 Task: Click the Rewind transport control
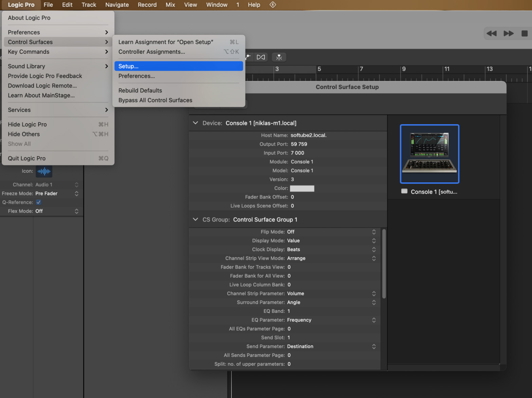491,33
